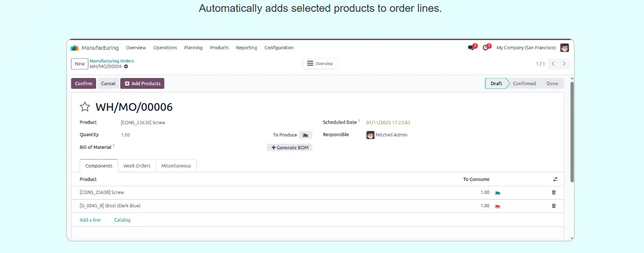Image resolution: width=644 pixels, height=253 pixels.
Task: Click the Catalog link
Action: 122,220
